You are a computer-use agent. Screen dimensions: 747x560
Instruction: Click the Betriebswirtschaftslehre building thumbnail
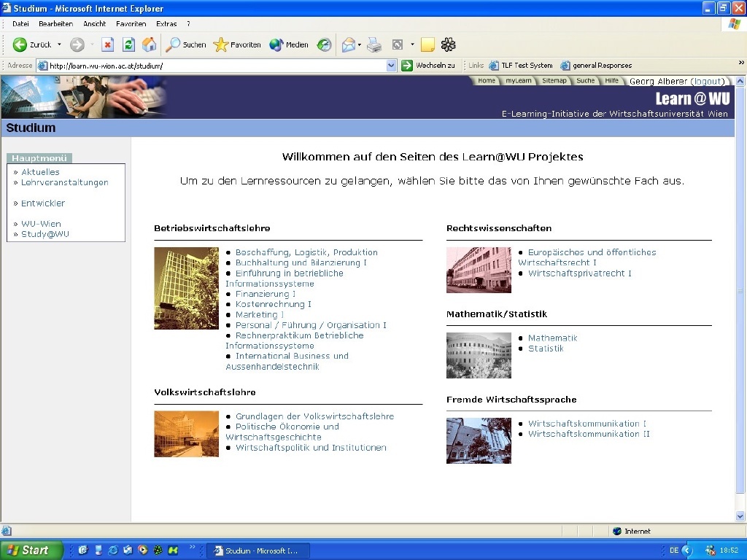tap(186, 288)
